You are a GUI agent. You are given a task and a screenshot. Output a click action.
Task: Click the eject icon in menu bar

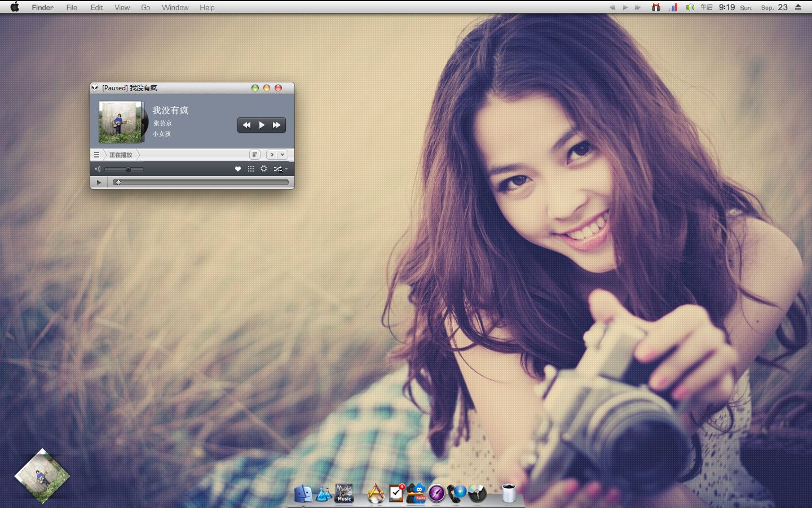point(798,7)
